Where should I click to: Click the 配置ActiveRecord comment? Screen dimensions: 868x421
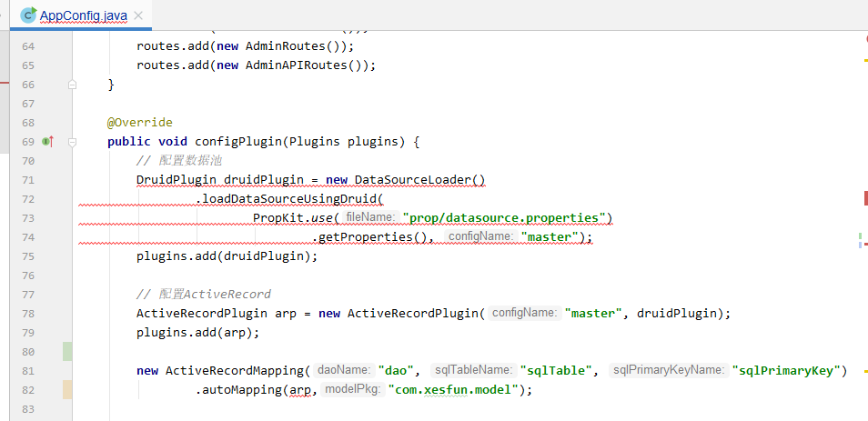pos(204,294)
